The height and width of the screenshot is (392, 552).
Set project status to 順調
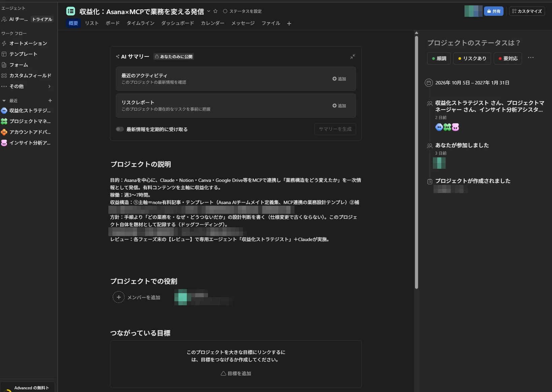coord(439,58)
